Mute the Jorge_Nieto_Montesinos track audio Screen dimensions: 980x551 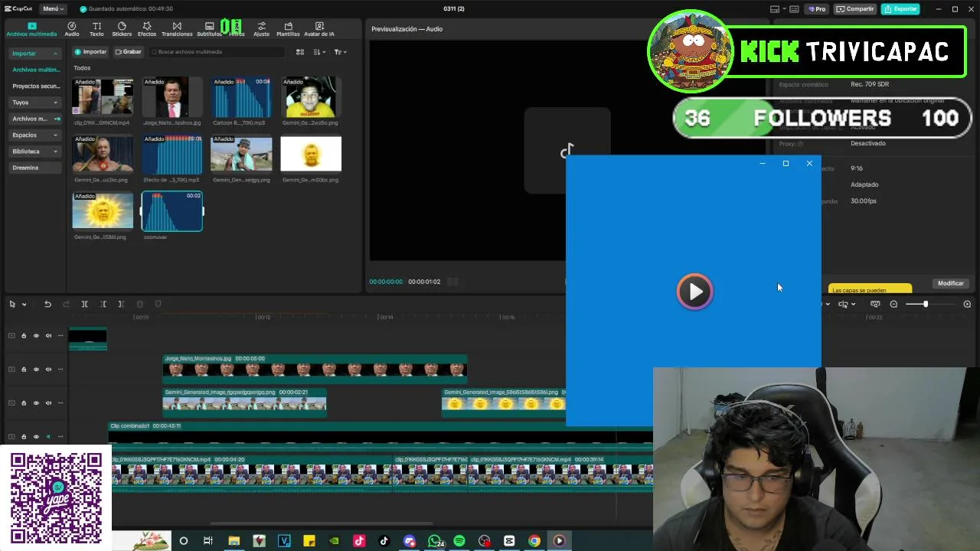pyautogui.click(x=48, y=369)
